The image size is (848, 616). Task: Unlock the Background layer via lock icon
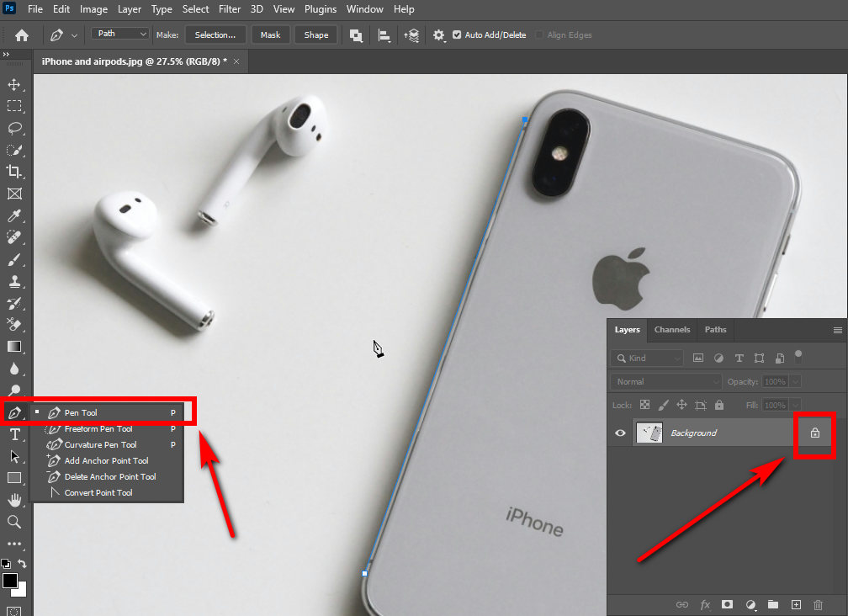(814, 433)
